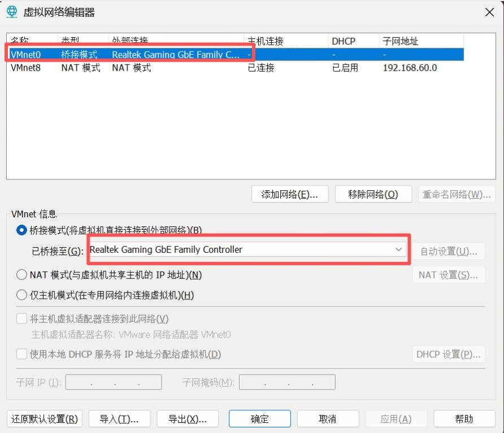Toggle 将主机虚拟适配器连接到此网络 checkbox
The width and height of the screenshot is (504, 433).
21,318
